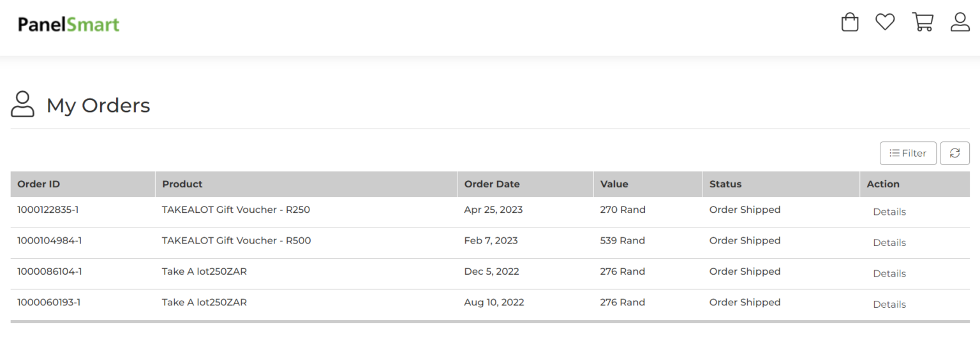The height and width of the screenshot is (362, 980).
Task: Open the shopping cart icon
Action: pos(923,22)
